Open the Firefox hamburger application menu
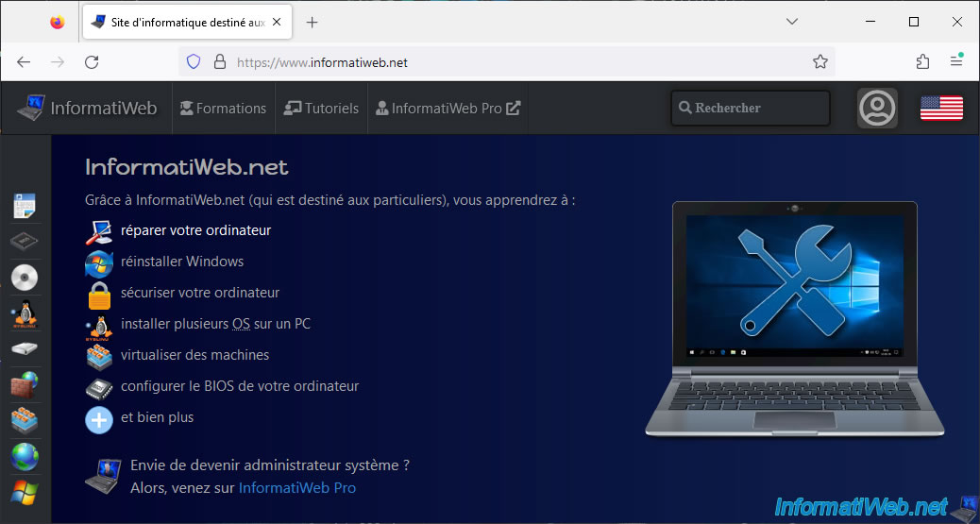The image size is (980, 524). (x=956, y=62)
